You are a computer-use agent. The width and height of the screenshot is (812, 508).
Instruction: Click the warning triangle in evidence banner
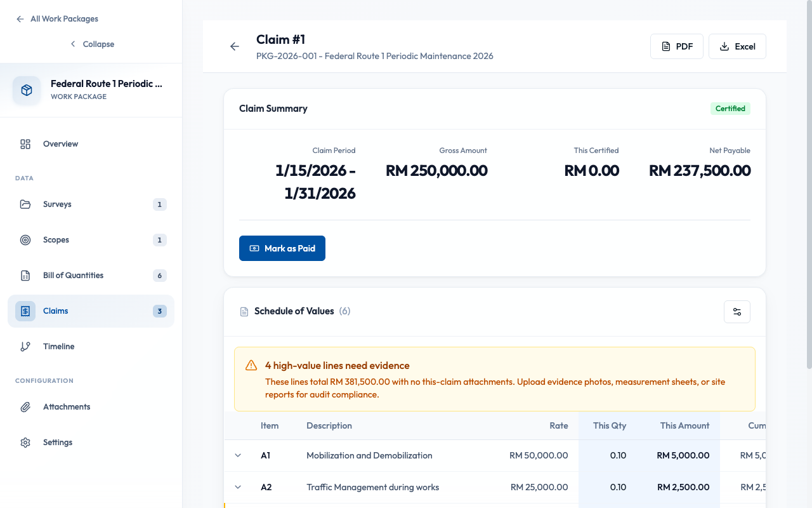click(x=251, y=365)
